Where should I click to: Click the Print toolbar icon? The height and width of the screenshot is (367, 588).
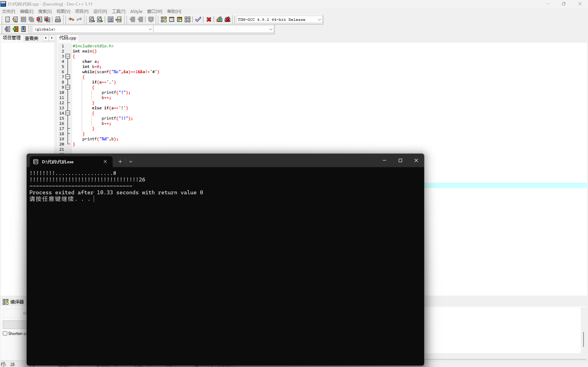pyautogui.click(x=58, y=20)
